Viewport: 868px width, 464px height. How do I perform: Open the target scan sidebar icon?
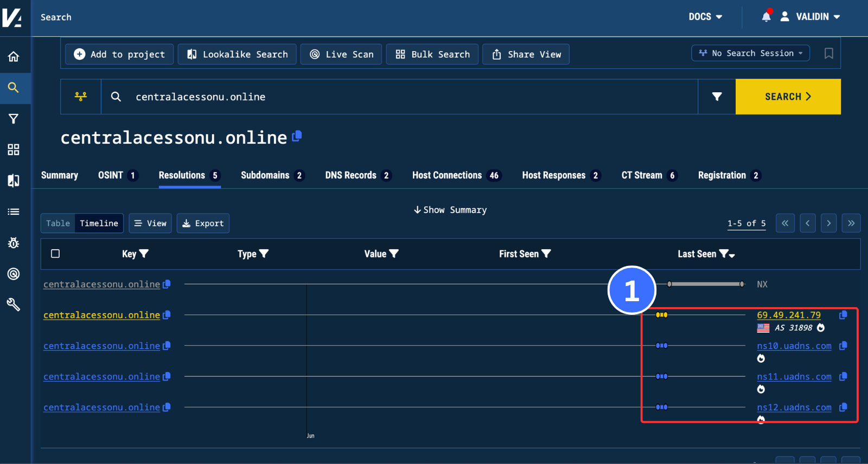pyautogui.click(x=14, y=274)
